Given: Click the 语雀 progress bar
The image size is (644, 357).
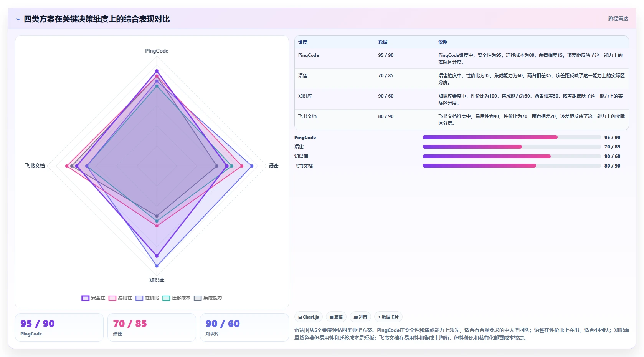Looking at the screenshot, I should pos(512,147).
